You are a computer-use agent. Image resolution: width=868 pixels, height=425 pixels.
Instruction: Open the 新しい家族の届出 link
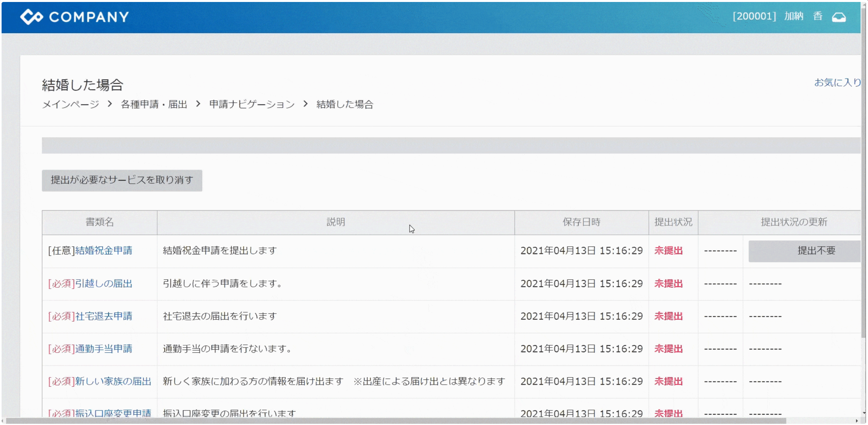pyautogui.click(x=113, y=382)
